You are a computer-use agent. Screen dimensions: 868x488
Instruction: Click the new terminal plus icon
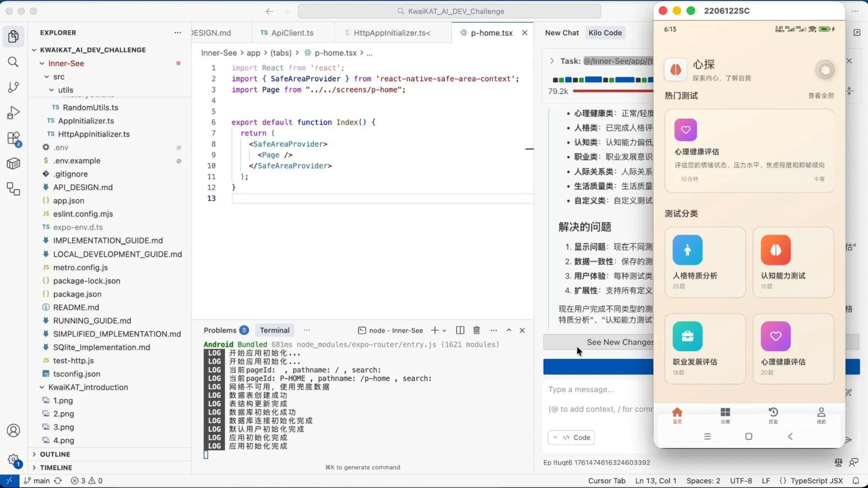point(434,330)
